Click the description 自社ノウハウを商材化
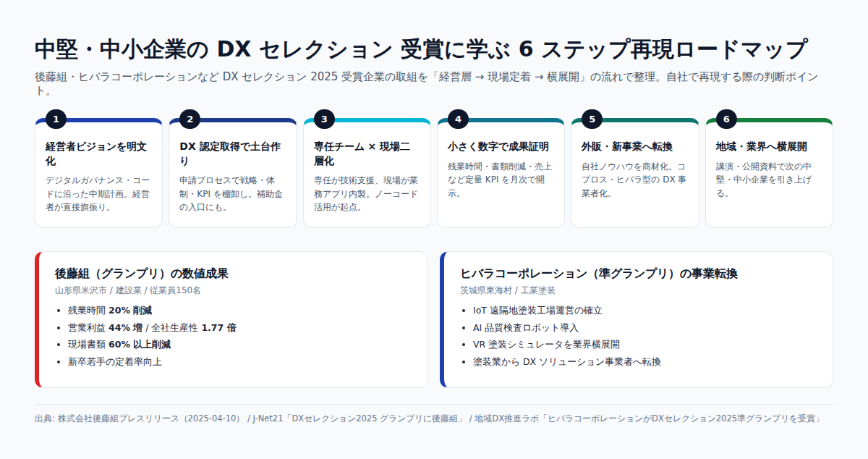The width and height of the screenshot is (868, 459). (634, 180)
